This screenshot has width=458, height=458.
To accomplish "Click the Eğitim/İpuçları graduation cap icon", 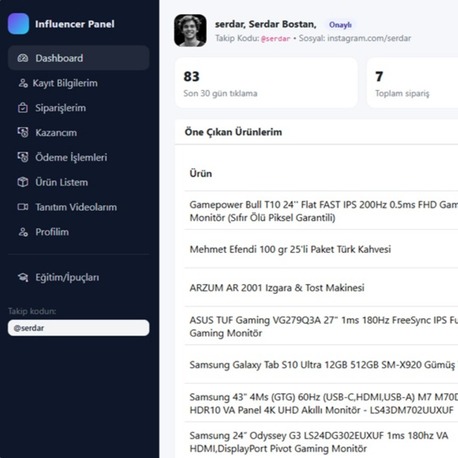I will tap(23, 277).
